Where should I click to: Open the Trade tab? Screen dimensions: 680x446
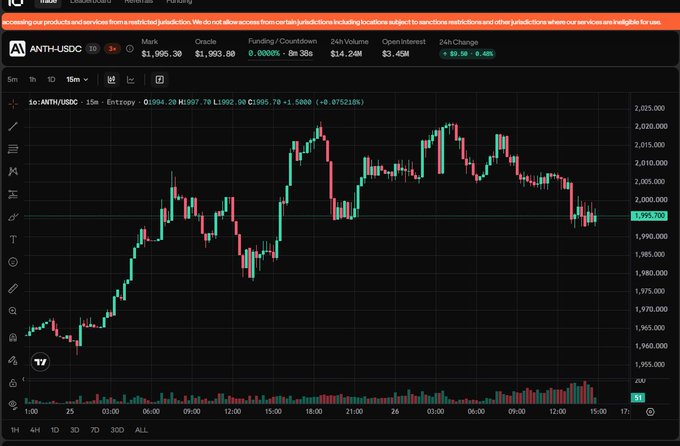click(x=49, y=2)
